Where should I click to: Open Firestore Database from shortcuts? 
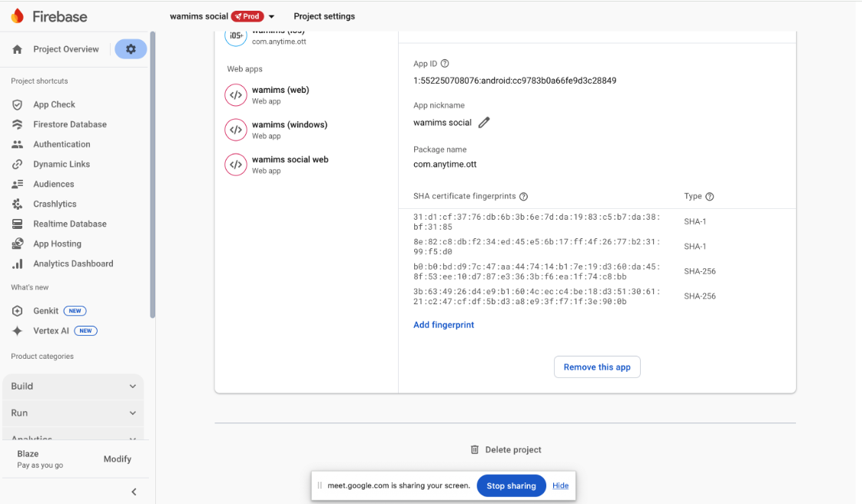point(70,124)
